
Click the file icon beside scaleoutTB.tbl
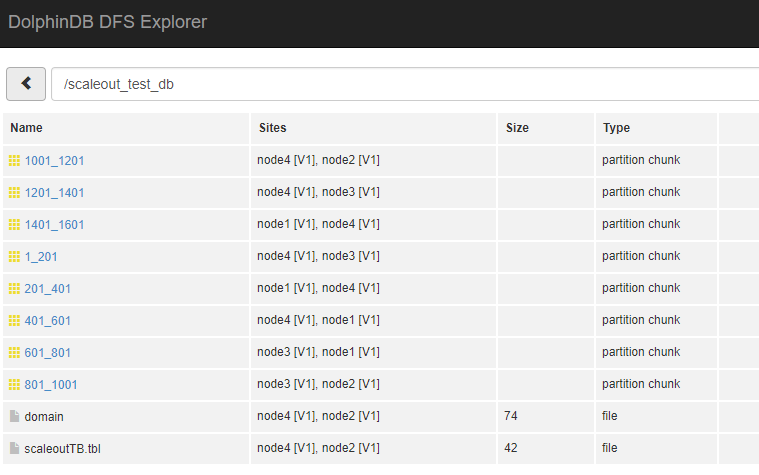tap(14, 449)
